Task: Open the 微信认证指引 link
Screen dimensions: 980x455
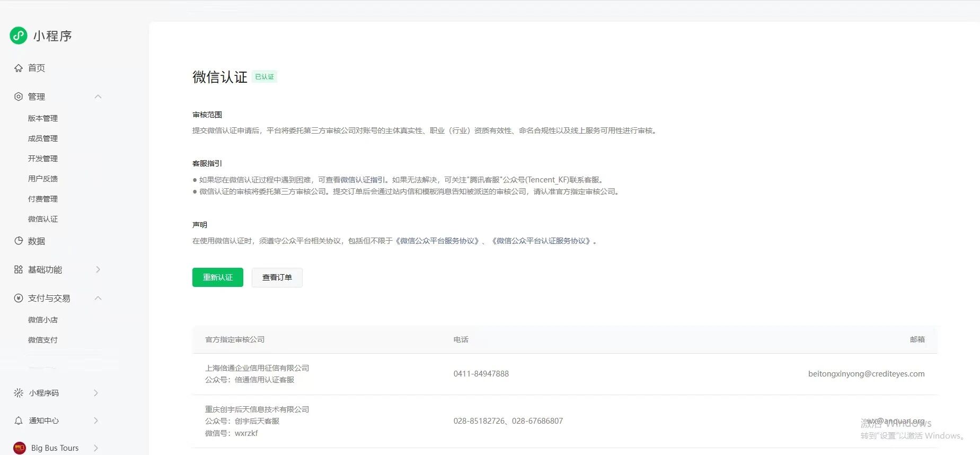Action: coord(363,180)
